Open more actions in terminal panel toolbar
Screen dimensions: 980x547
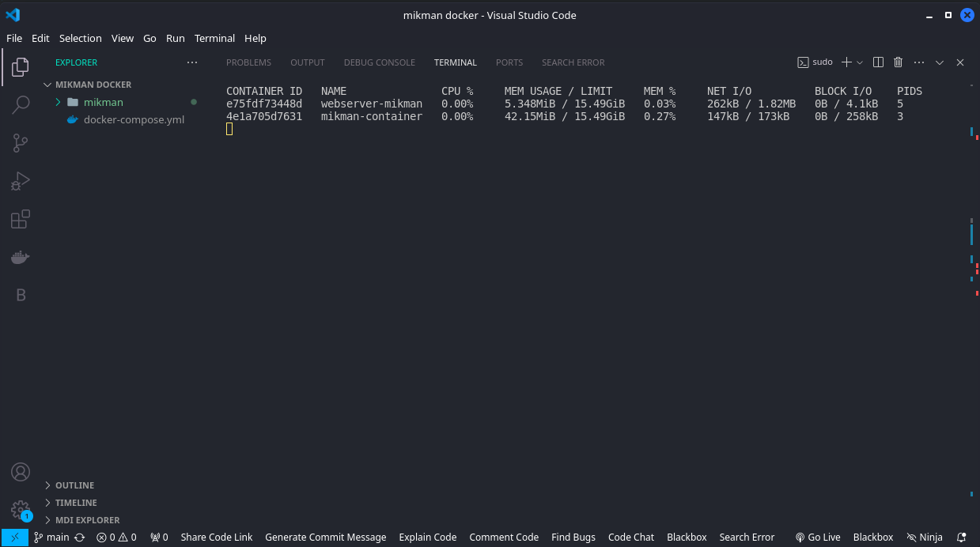tap(918, 62)
